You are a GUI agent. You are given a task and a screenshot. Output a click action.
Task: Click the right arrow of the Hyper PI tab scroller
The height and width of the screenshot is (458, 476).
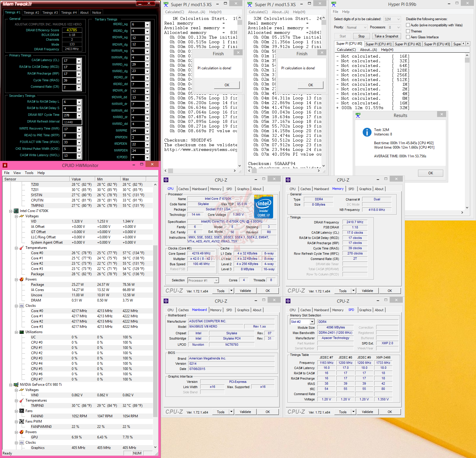coord(468,44)
